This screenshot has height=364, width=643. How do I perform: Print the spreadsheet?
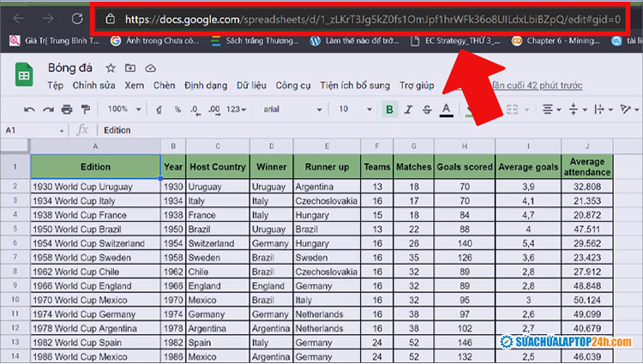pyautogui.click(x=67, y=110)
